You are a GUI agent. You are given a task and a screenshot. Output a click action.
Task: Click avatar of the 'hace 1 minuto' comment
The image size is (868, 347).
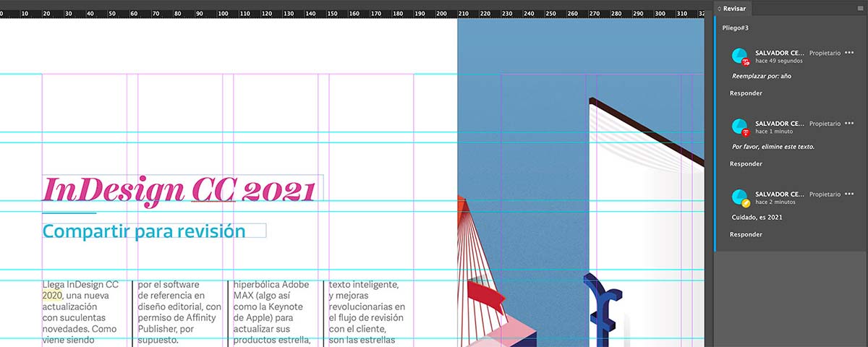pos(739,127)
